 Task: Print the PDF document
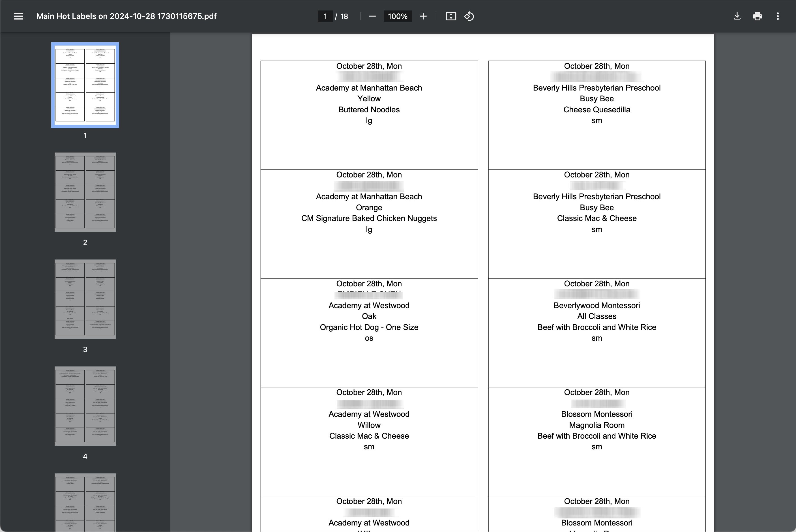coord(757,16)
